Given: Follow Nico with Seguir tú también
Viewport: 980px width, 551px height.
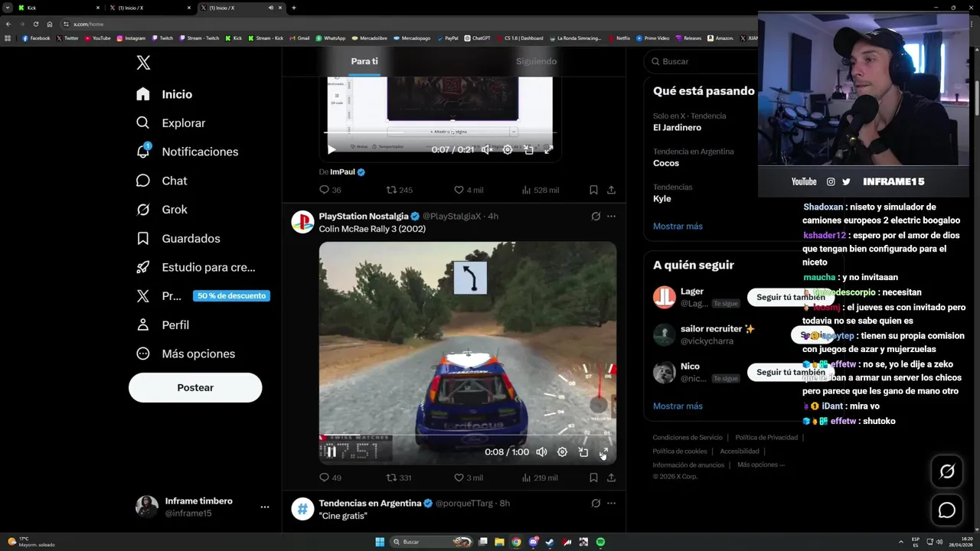Looking at the screenshot, I should click(791, 372).
